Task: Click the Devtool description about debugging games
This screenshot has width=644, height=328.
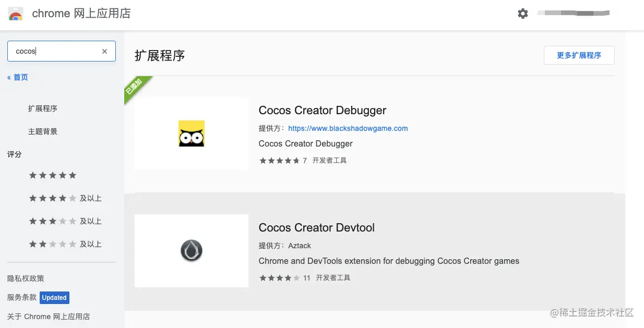Action: 389,261
